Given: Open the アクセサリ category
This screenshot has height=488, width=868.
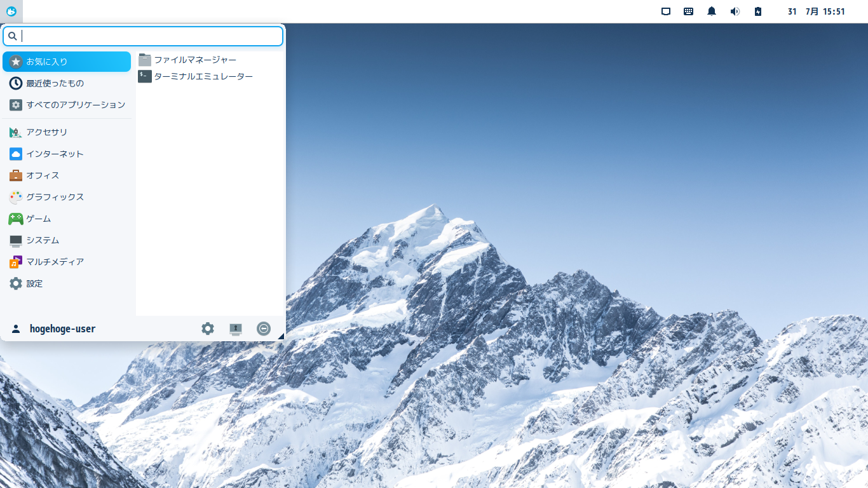Looking at the screenshot, I should [67, 132].
